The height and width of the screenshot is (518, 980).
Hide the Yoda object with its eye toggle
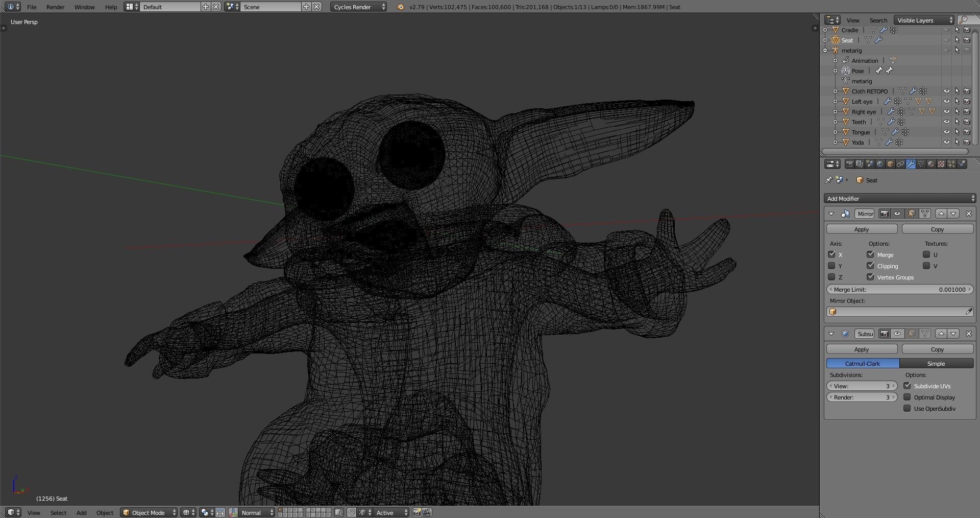tap(947, 143)
